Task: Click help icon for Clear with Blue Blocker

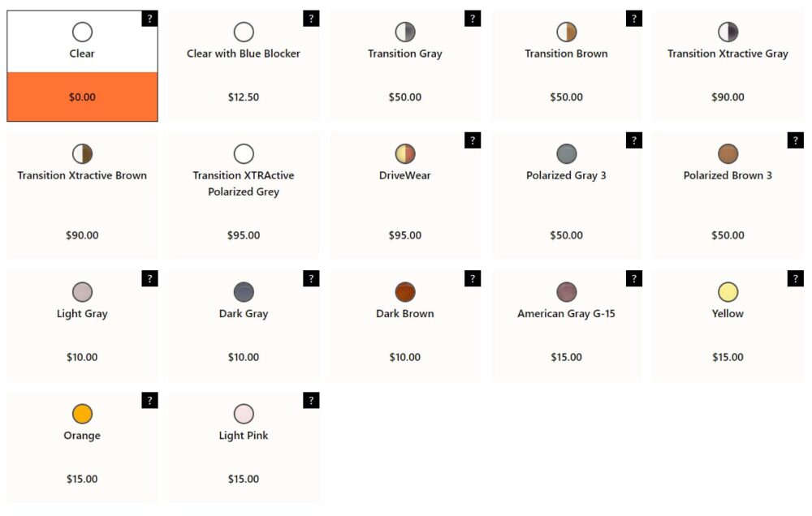Action: tap(311, 19)
